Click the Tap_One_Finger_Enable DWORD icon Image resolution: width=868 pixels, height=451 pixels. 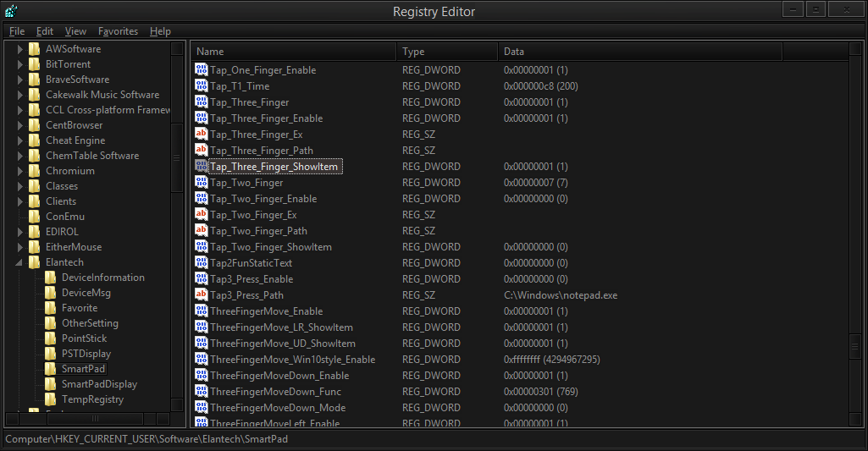pos(202,70)
